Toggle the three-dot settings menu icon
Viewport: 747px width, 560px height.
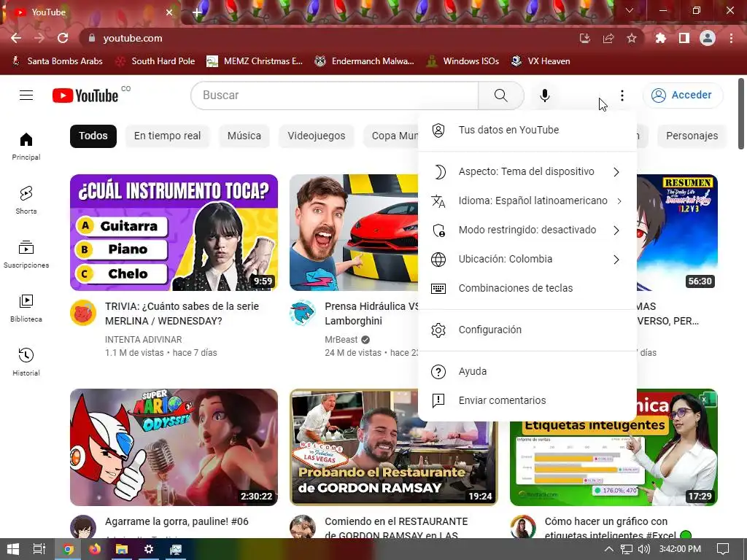pyautogui.click(x=622, y=96)
